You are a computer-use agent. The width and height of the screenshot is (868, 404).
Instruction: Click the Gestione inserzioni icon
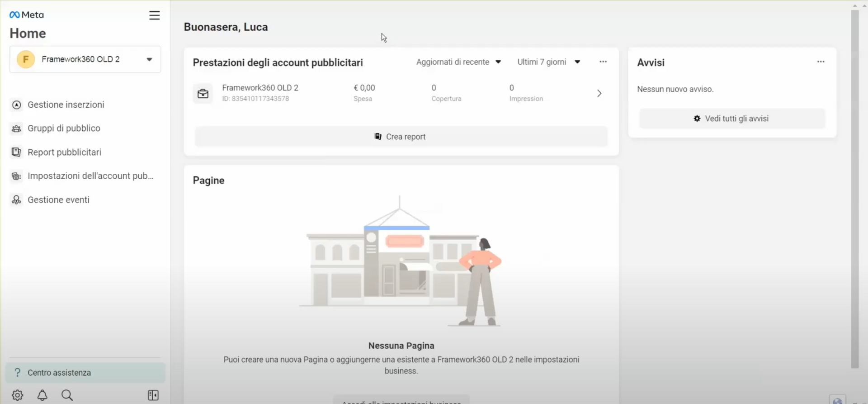17,105
